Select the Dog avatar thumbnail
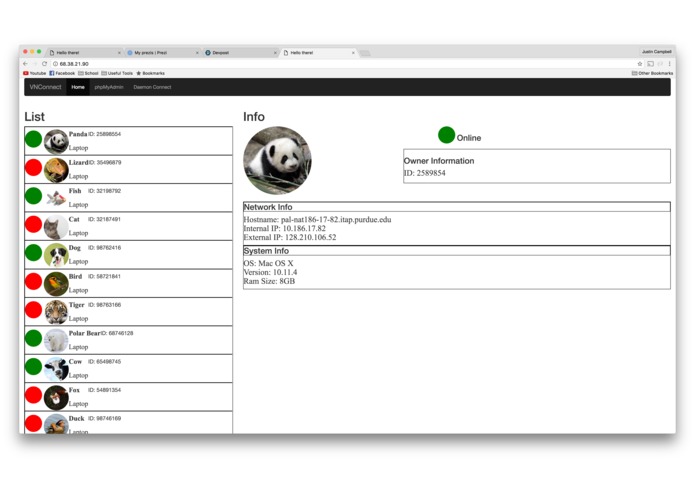695x494 pixels. 56,255
